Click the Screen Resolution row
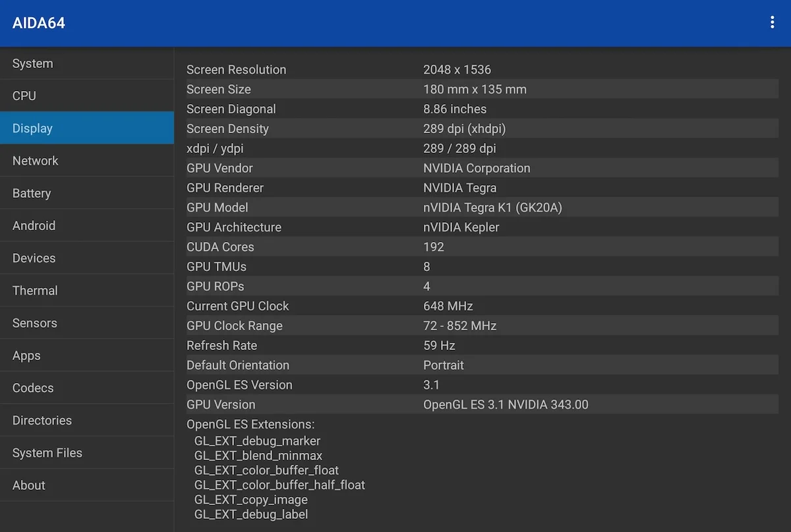 pos(481,70)
